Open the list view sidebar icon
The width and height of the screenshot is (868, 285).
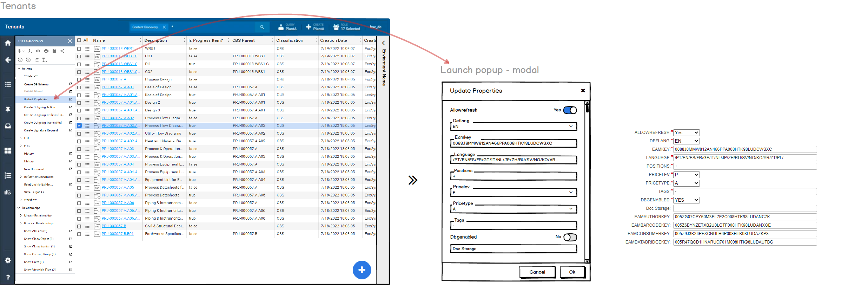pyautogui.click(x=8, y=84)
